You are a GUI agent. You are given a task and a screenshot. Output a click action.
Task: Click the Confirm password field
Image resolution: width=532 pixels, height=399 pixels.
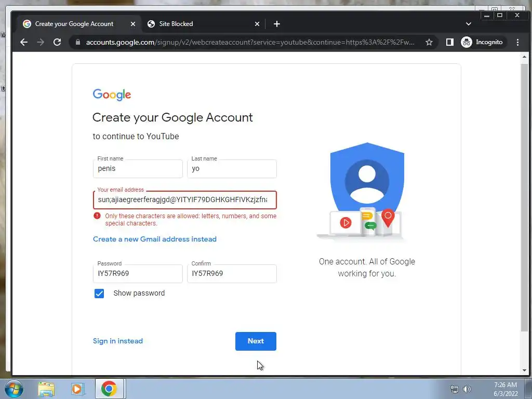point(232,273)
